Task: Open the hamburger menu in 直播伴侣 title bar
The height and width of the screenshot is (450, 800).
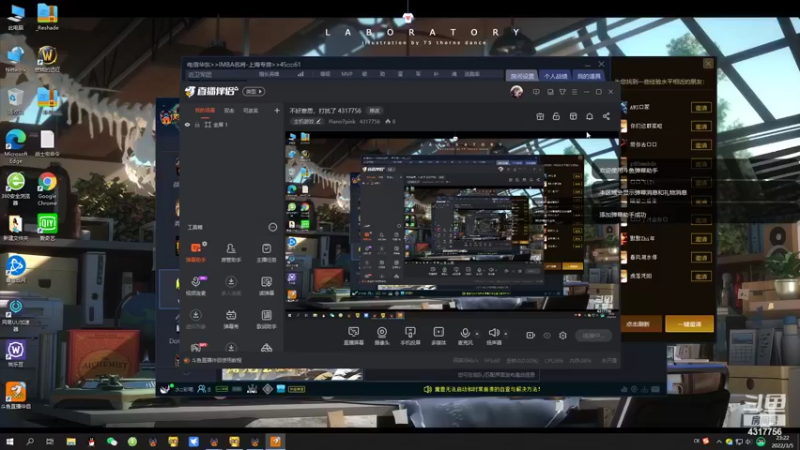Action: pyautogui.click(x=574, y=92)
